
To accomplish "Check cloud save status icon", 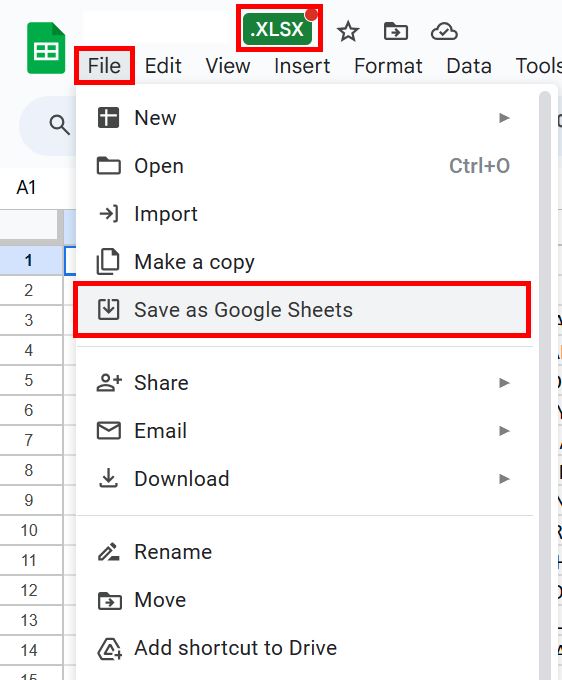I will click(x=444, y=32).
